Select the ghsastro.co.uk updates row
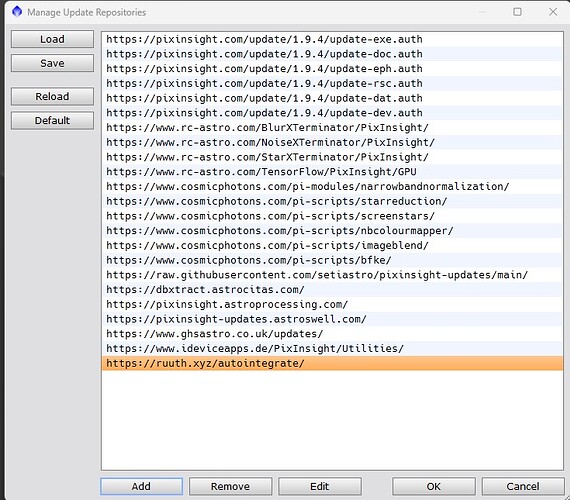This screenshot has width=570, height=500. coord(332,334)
